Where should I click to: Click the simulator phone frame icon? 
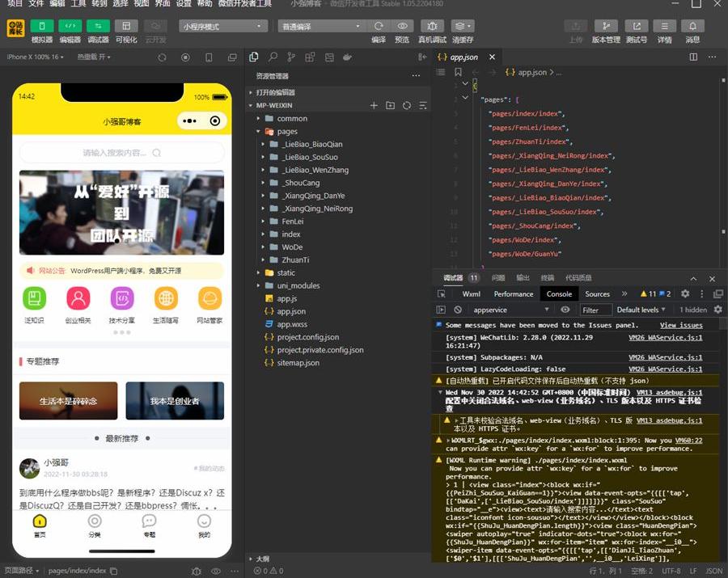[x=209, y=57]
